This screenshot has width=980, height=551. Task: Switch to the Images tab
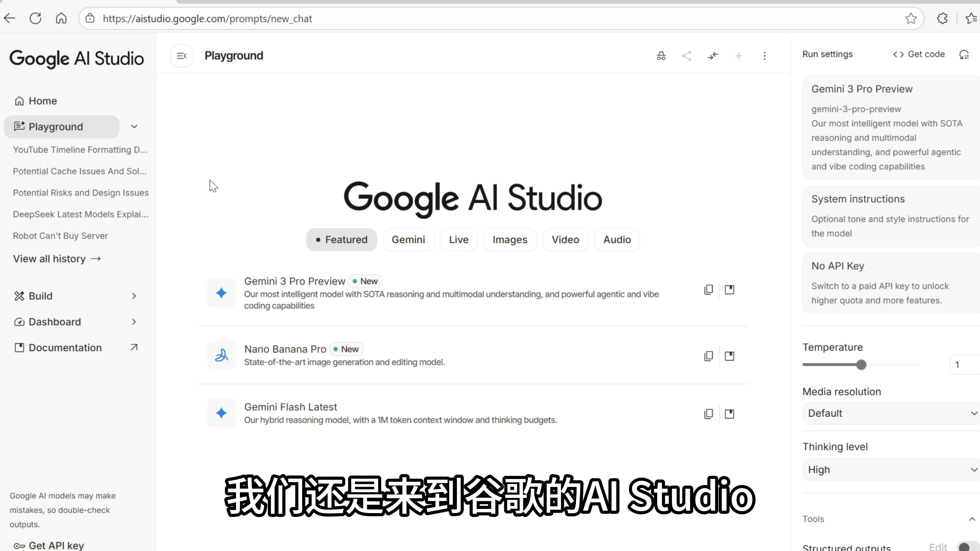point(510,240)
